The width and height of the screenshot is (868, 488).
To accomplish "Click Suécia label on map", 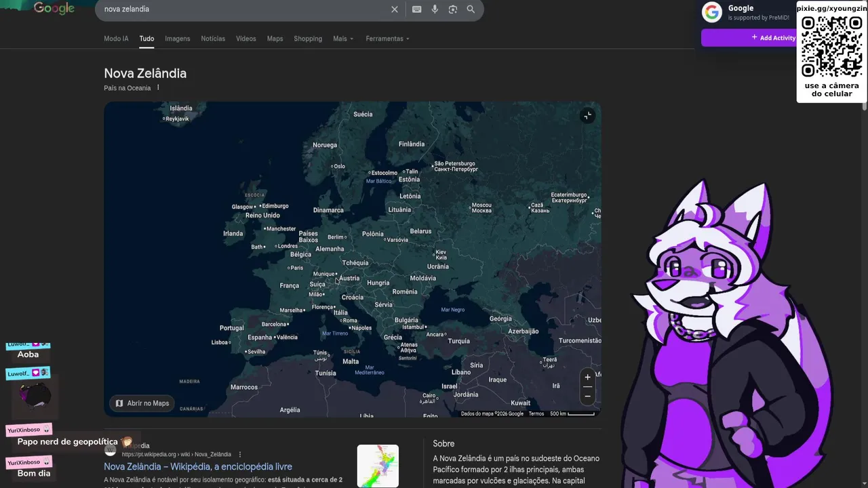I will [363, 114].
